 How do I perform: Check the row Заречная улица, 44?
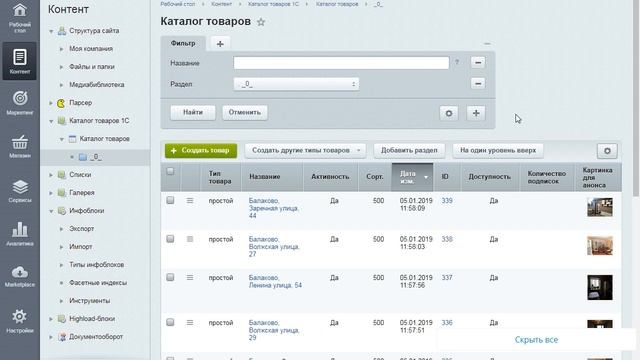click(x=170, y=200)
